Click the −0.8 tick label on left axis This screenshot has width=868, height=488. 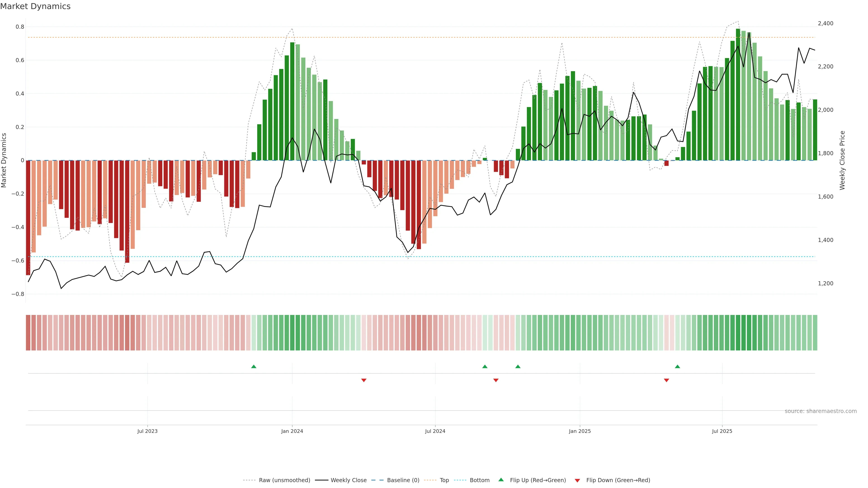pos(18,294)
